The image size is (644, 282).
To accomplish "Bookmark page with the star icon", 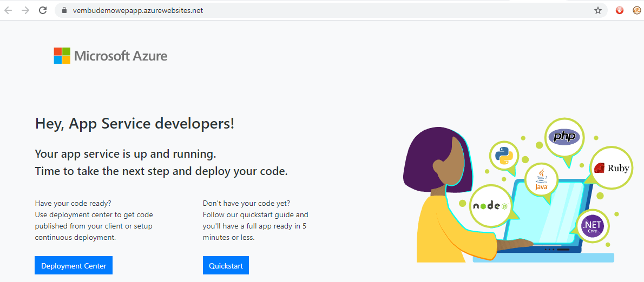I will click(598, 11).
